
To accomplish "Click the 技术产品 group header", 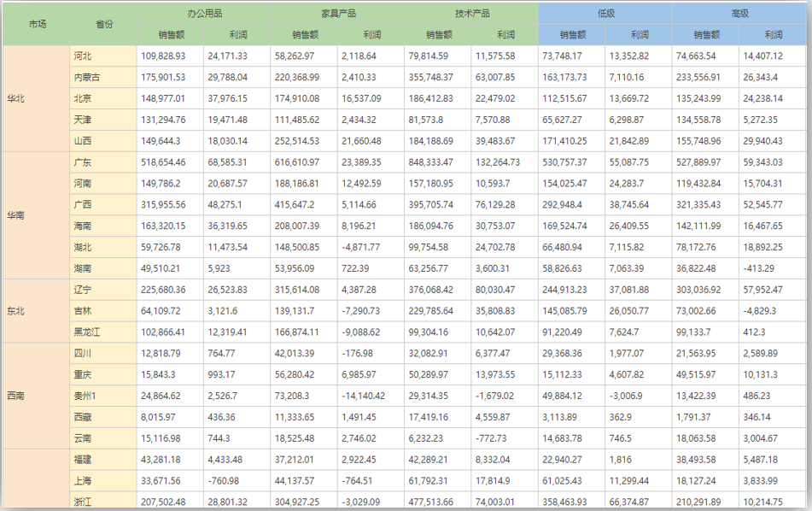I will coord(471,14).
